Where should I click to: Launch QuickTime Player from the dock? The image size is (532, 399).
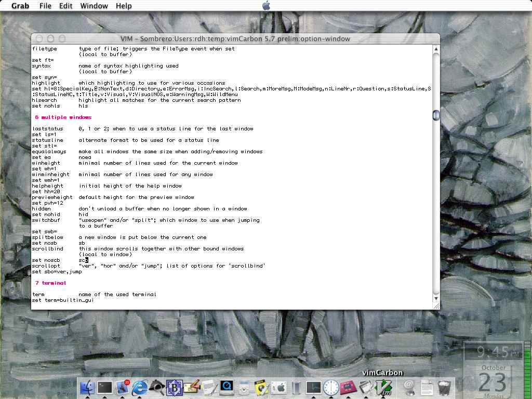click(227, 387)
